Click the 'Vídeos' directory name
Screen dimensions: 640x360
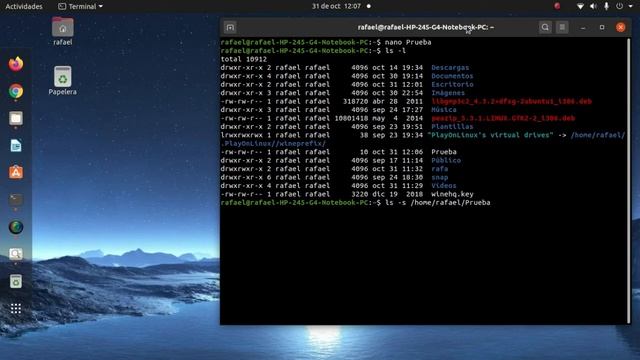tap(444, 186)
